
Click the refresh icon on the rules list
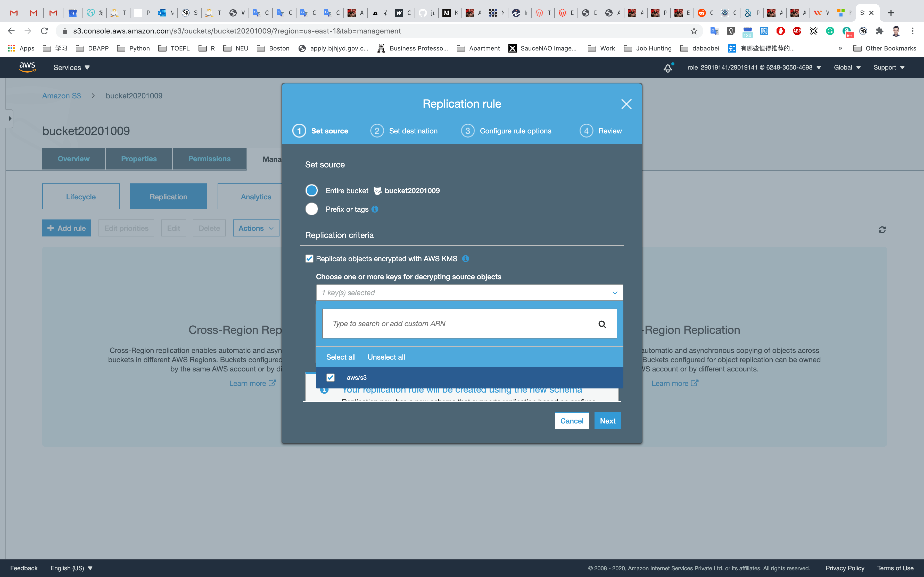[882, 230]
